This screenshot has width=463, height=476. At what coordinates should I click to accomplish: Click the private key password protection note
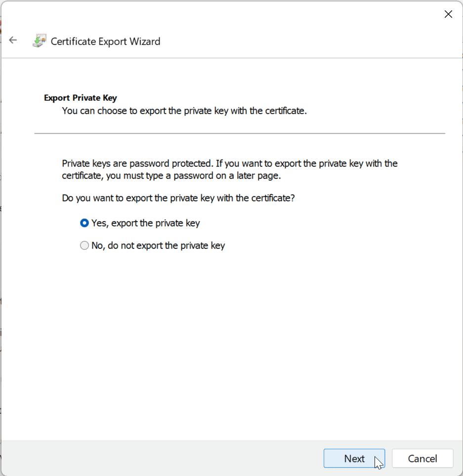229,169
